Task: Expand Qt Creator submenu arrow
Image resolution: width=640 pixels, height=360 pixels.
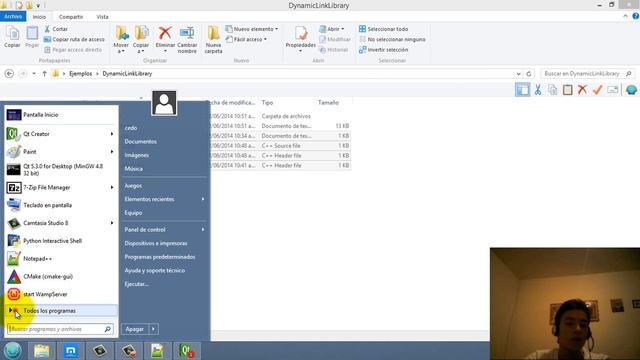Action: (x=112, y=134)
